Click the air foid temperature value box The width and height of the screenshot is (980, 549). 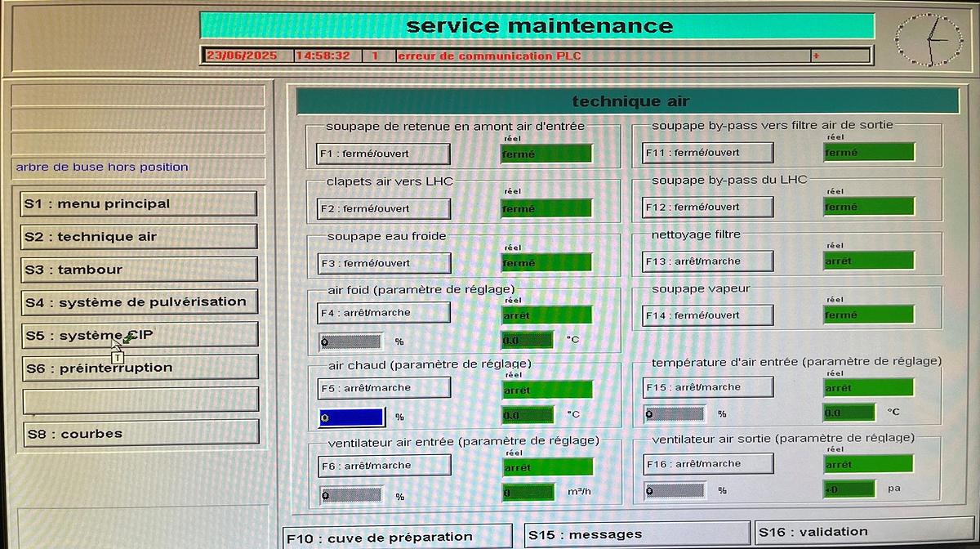click(x=528, y=340)
